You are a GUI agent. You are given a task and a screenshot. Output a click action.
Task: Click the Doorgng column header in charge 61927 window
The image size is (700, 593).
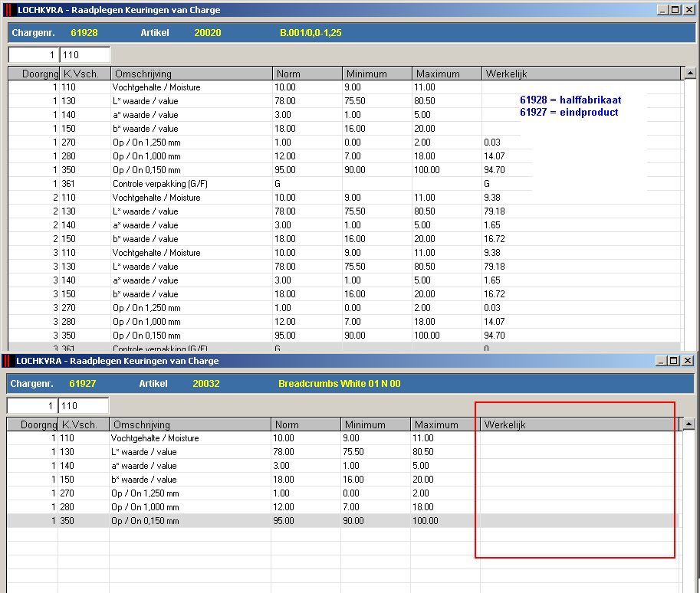point(32,424)
